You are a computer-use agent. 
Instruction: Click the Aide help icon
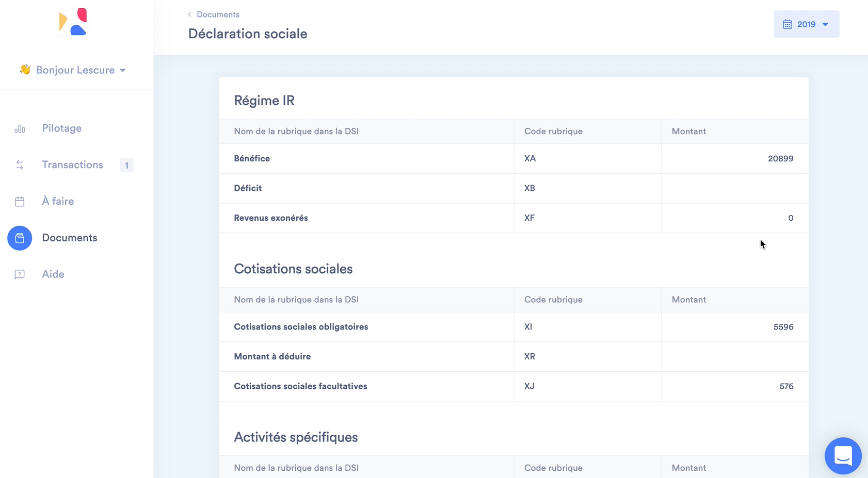click(x=20, y=274)
